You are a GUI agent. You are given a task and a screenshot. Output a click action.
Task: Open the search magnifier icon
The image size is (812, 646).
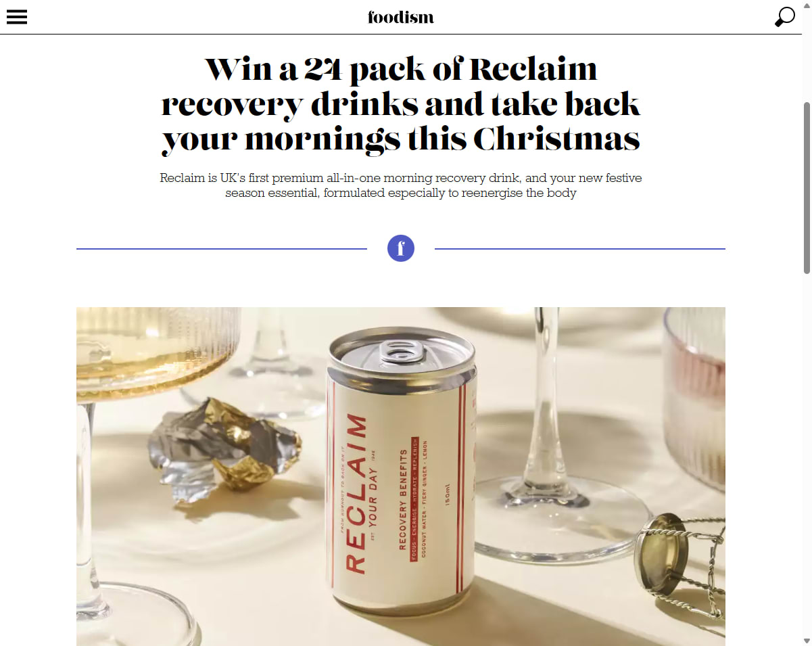click(x=785, y=17)
